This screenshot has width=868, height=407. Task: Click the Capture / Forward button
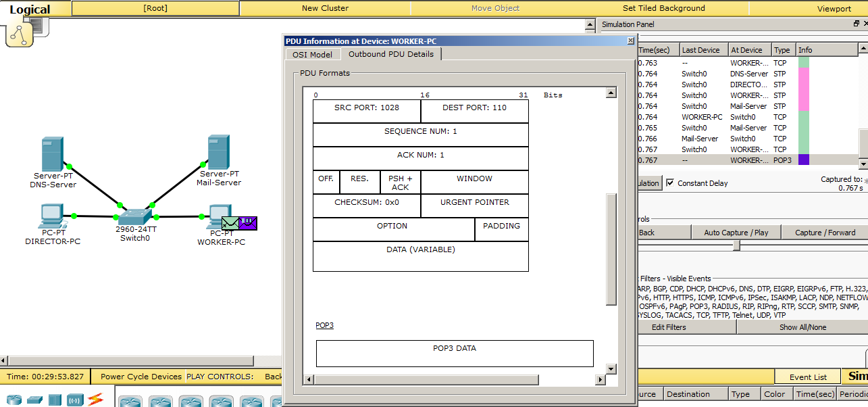tap(825, 233)
